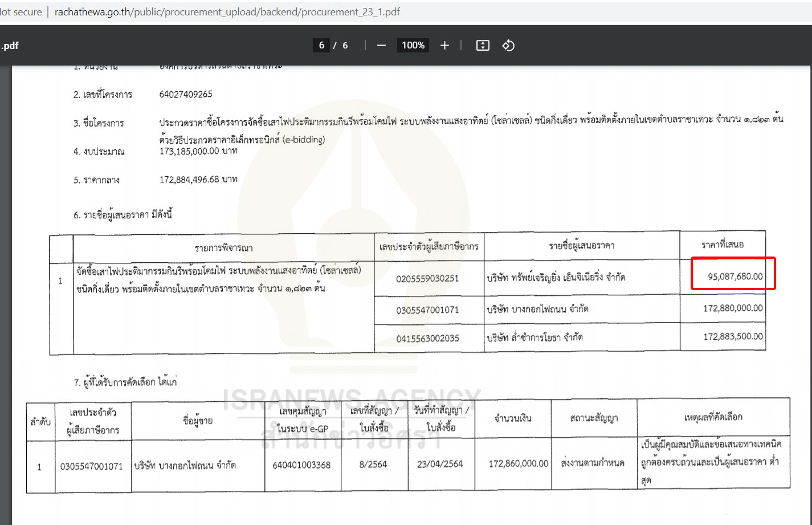Click the current page number field

(321, 46)
